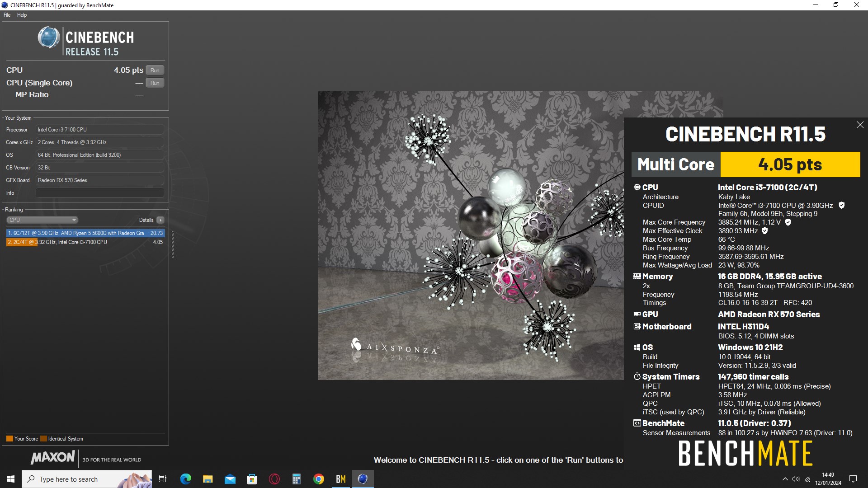Viewport: 868px width, 488px height.
Task: Open the notification center icon
Action: pos(853,479)
